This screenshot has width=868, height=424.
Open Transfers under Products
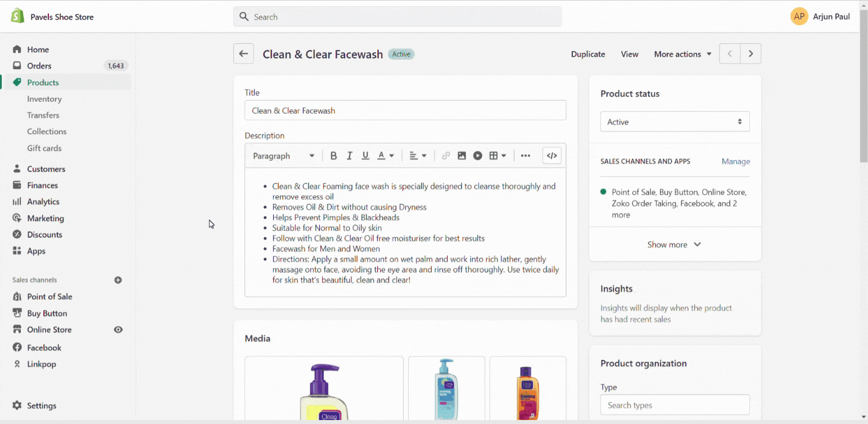(43, 115)
